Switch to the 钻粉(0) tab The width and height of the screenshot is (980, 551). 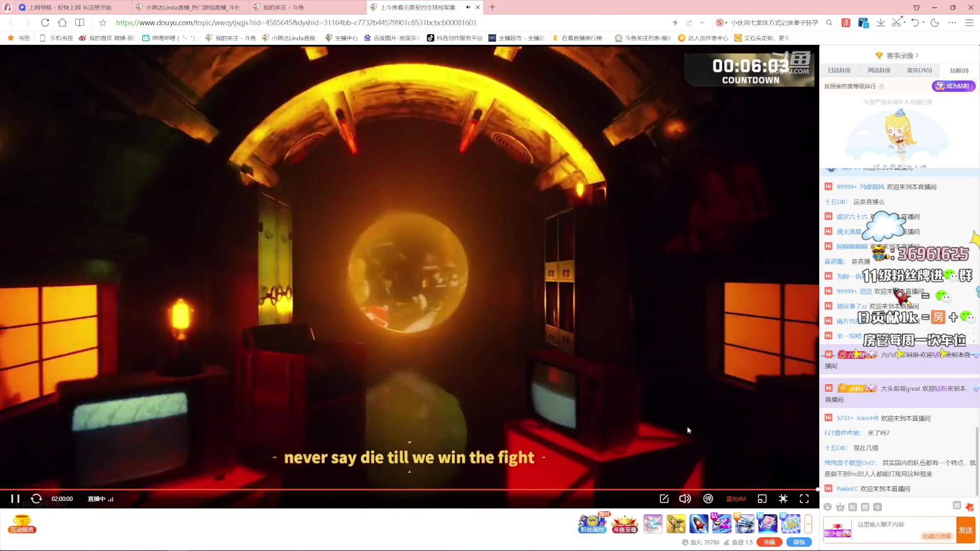(x=959, y=70)
